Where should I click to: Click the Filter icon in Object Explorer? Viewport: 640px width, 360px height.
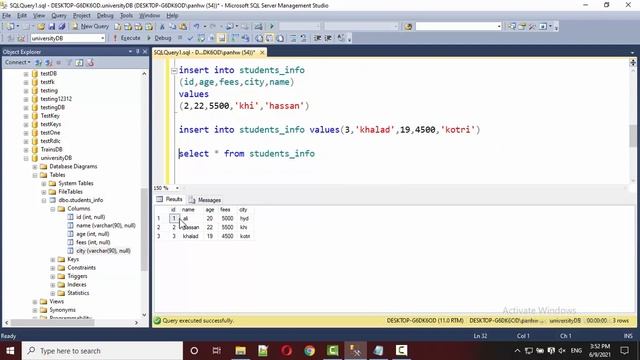[x=69, y=62]
